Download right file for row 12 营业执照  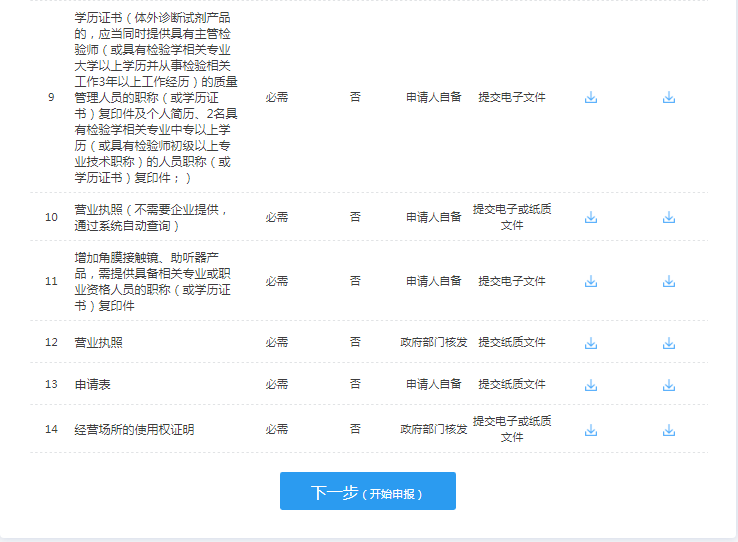(x=669, y=343)
